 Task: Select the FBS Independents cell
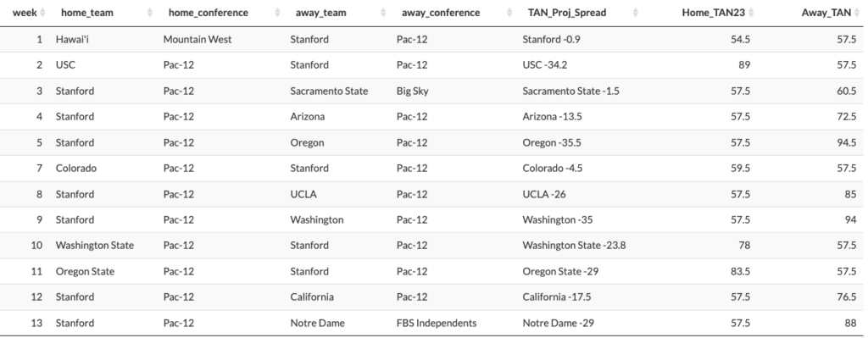[437, 323]
